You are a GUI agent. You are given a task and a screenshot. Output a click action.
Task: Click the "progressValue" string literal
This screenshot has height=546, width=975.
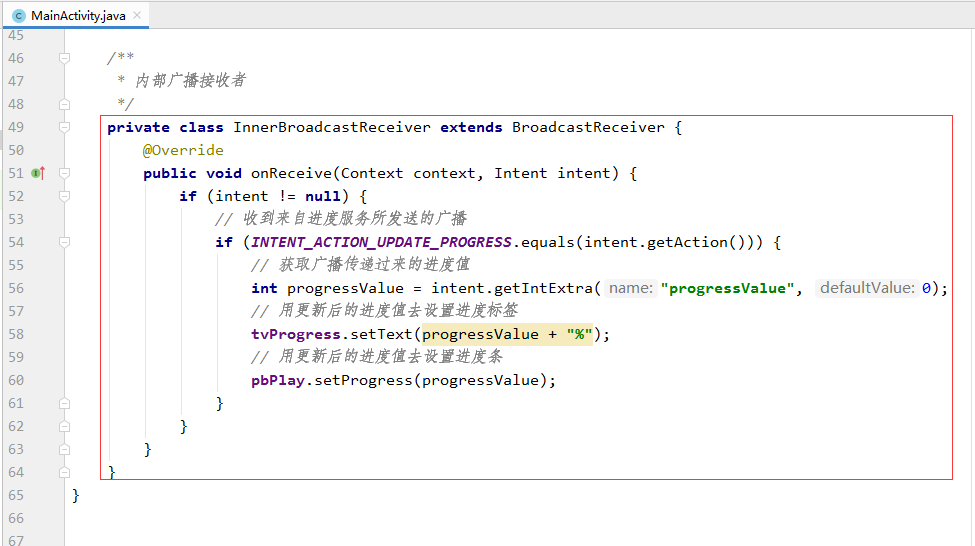[727, 288]
